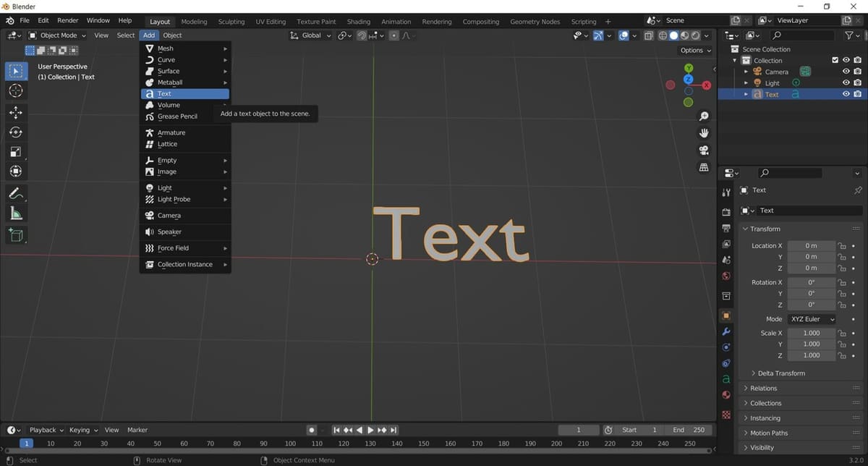Click the viewport zoom magnifier icon

click(704, 116)
